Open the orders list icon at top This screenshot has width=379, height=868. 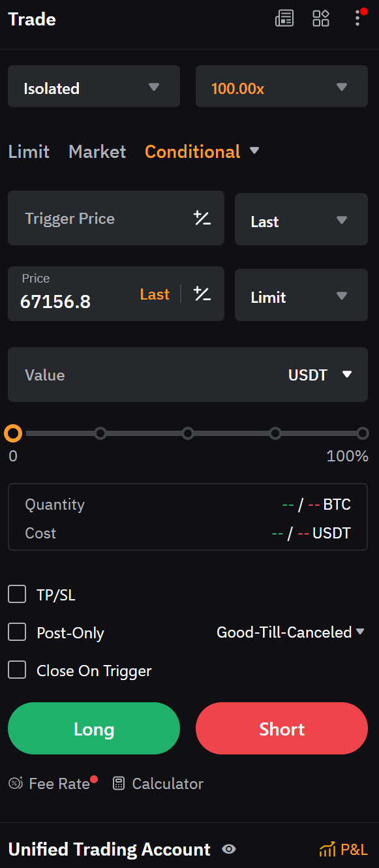pos(284,18)
